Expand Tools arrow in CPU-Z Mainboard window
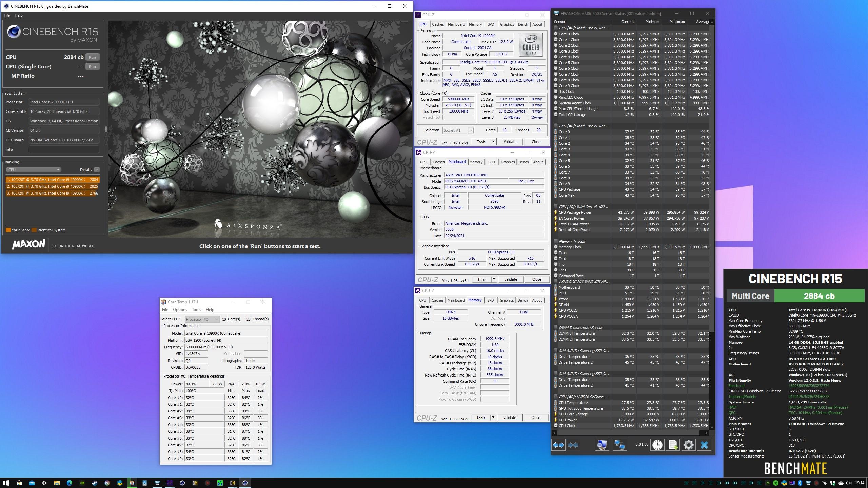This screenshot has width=868, height=488. coord(494,279)
